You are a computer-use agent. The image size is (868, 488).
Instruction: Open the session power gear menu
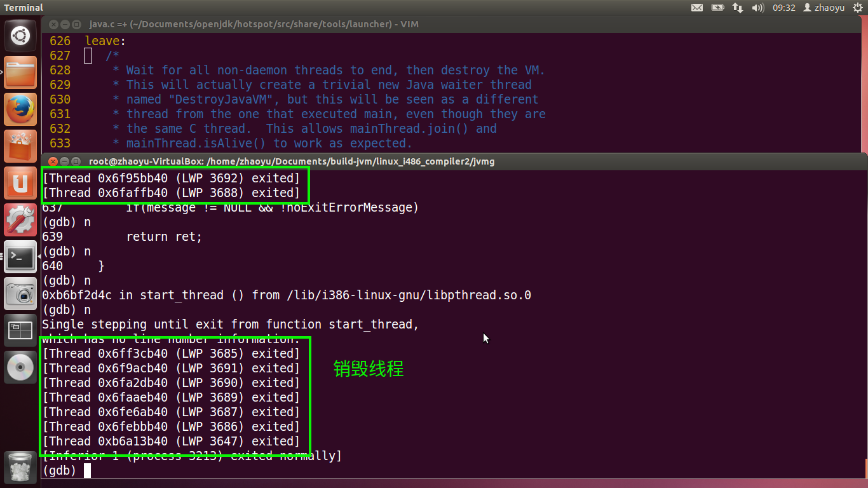[858, 8]
